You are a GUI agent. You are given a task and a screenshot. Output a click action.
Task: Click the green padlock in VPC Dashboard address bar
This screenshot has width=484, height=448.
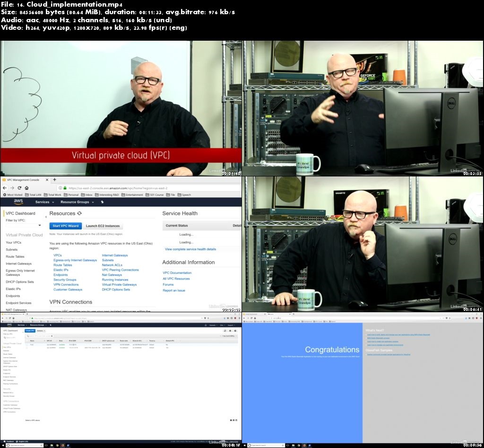tap(65, 188)
